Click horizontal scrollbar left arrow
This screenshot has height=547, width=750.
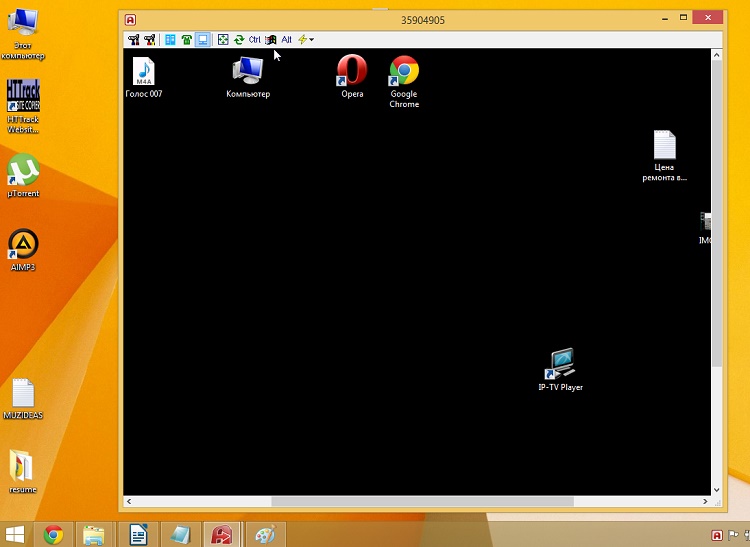click(x=129, y=502)
